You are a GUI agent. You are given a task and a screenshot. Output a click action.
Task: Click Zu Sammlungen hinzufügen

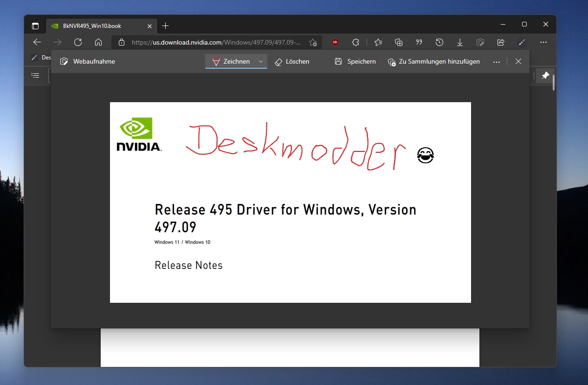tap(434, 61)
